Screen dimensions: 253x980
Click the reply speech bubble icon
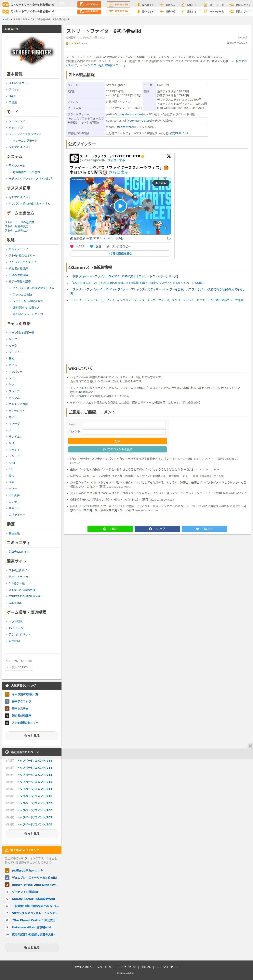92,246
